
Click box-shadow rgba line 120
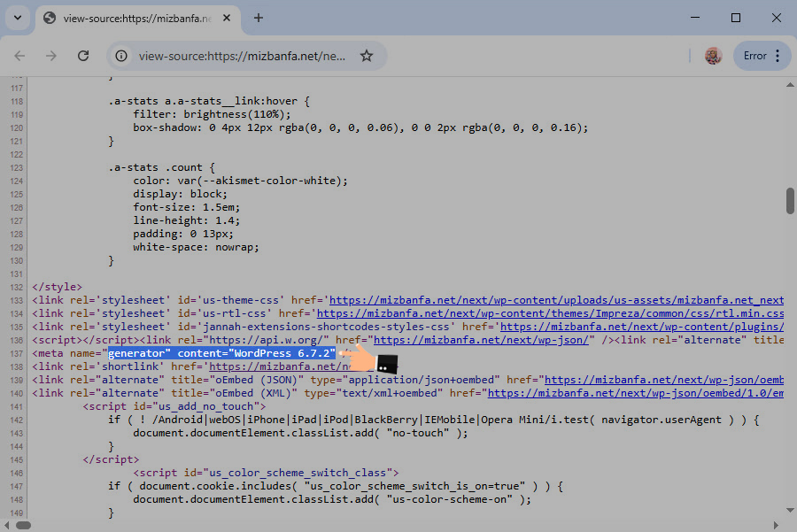tap(360, 127)
